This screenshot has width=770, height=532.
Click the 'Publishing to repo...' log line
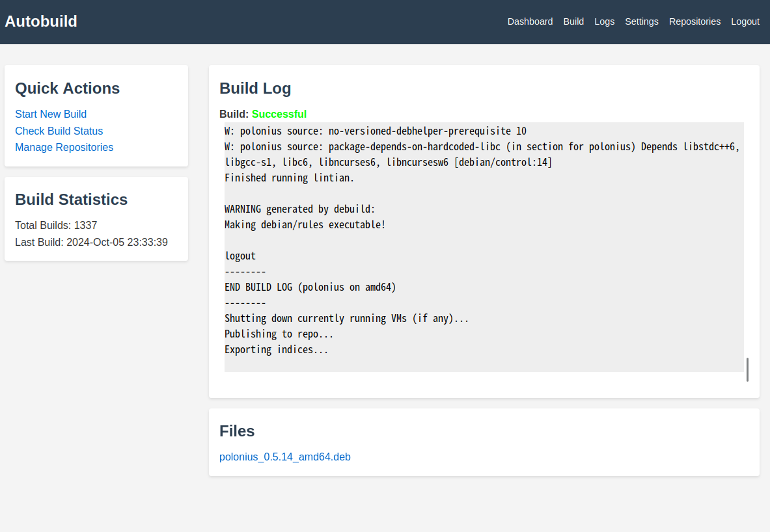[x=279, y=334]
